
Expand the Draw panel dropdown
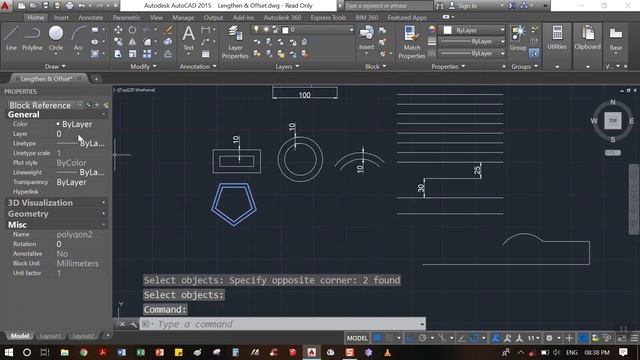coord(55,66)
